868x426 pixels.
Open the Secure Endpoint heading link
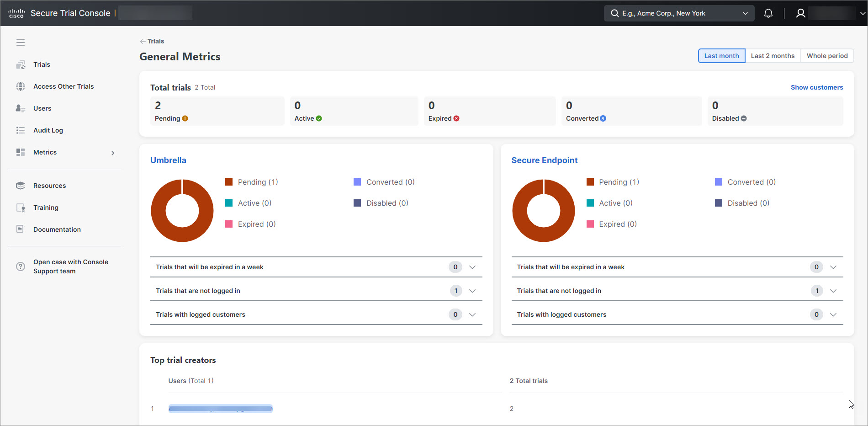pyautogui.click(x=544, y=160)
